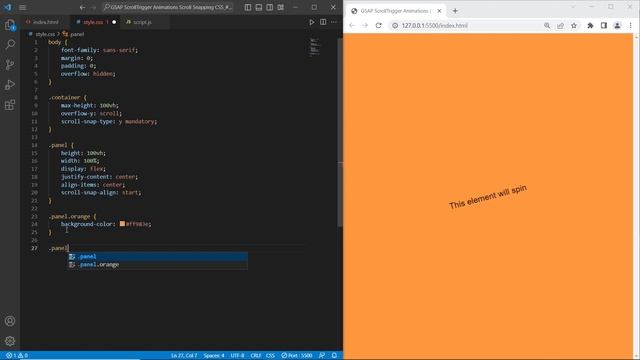Open the Run and Debug view
Screen dimensions: 640x360
tap(10, 84)
